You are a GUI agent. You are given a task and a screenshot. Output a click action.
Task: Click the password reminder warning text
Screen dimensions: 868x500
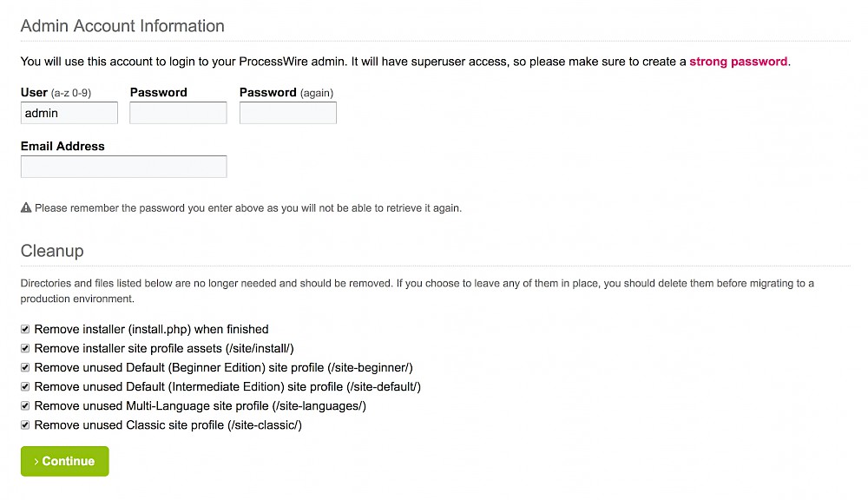(x=247, y=207)
